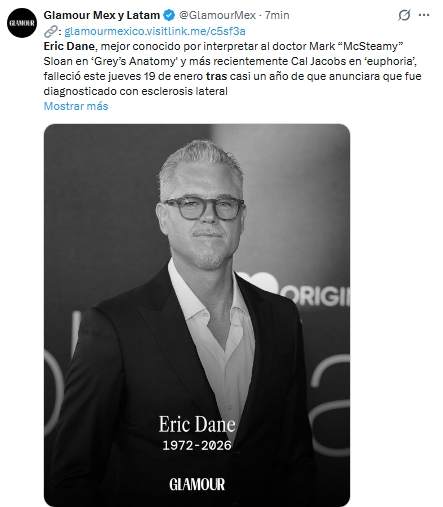Viewport: 443px width, 507px height.
Task: Click the 1972-2026 dates on photo
Action: click(x=197, y=445)
